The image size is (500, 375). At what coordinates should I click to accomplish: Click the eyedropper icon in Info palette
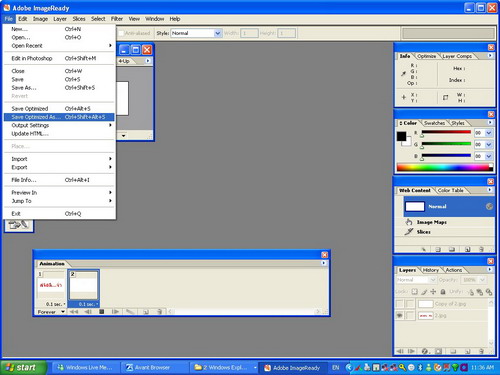(403, 74)
